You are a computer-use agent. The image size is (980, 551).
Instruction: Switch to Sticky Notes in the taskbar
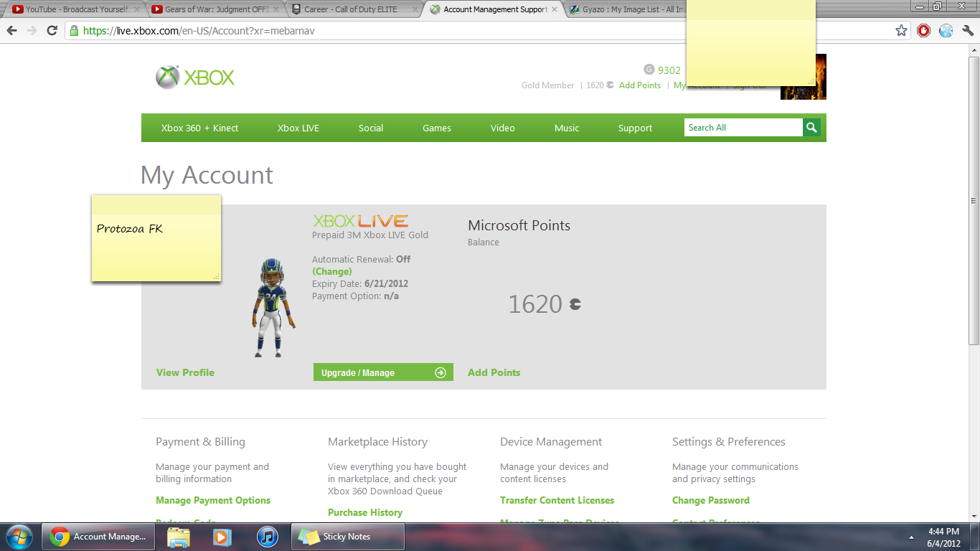[x=348, y=537]
